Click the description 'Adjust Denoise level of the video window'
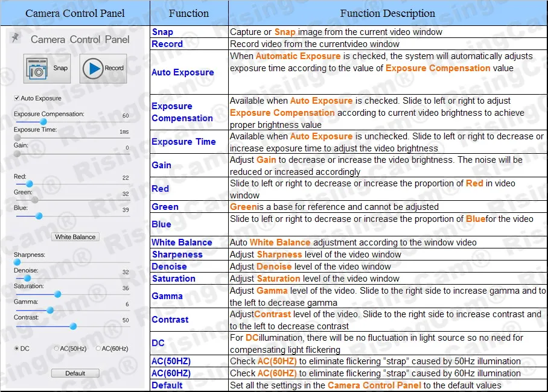The height and width of the screenshot is (392, 548). 310,267
